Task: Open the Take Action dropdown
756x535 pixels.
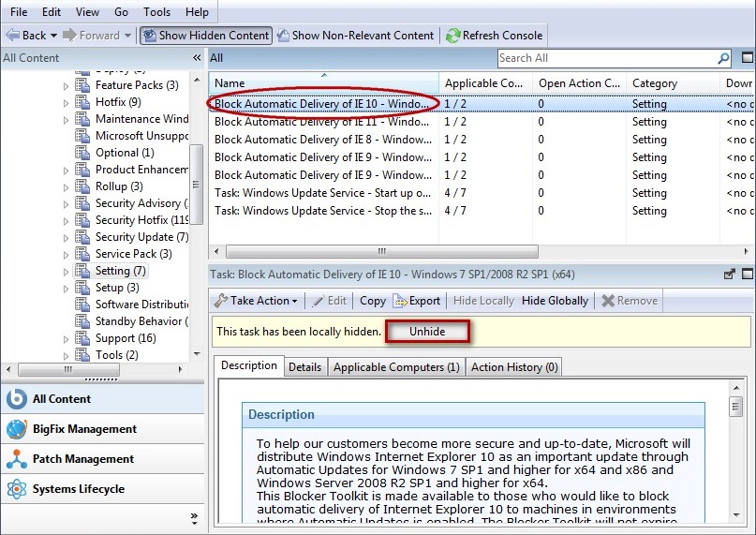Action: pos(256,301)
